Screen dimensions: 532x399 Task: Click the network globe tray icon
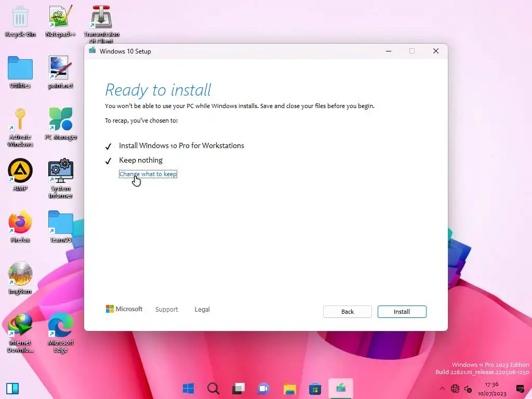click(x=455, y=389)
